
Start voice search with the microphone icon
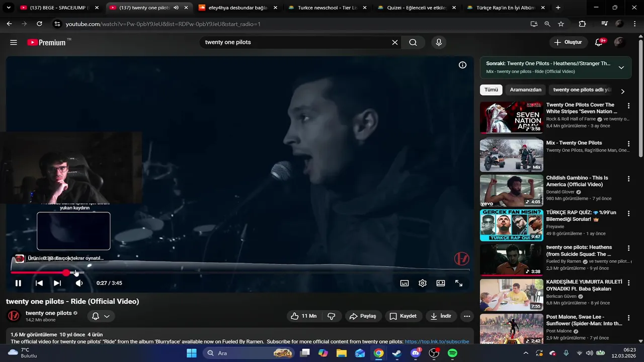(439, 42)
